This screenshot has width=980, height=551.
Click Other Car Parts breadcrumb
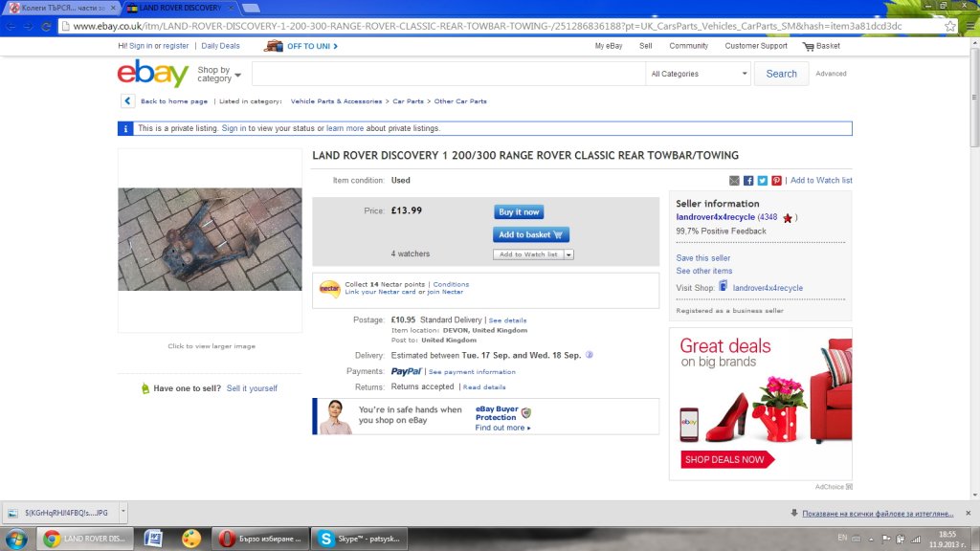(460, 101)
